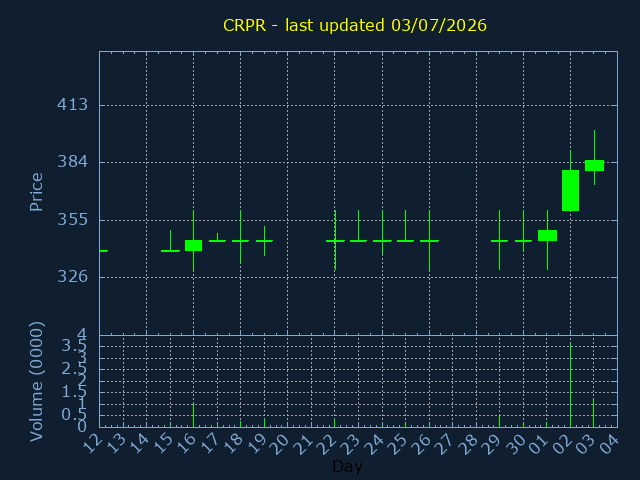This screenshot has height=480, width=640.
Task: Click the candlestick body on day 03
Action: (594, 165)
